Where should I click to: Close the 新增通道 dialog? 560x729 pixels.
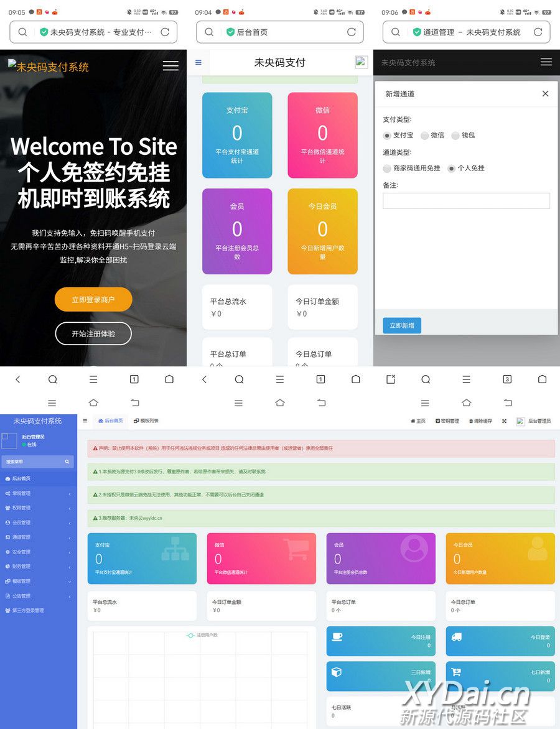tap(545, 94)
